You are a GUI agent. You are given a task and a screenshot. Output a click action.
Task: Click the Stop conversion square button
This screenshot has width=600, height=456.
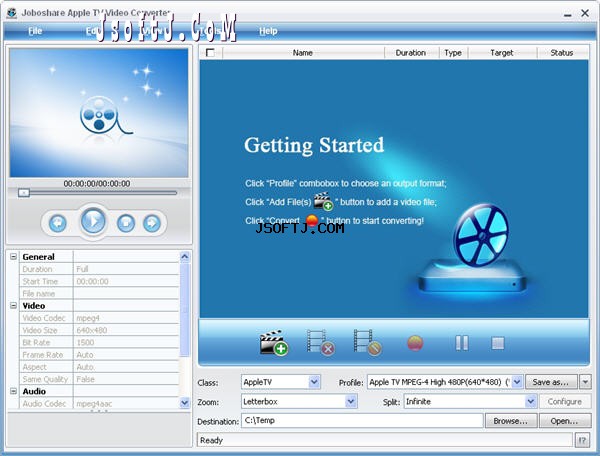498,343
